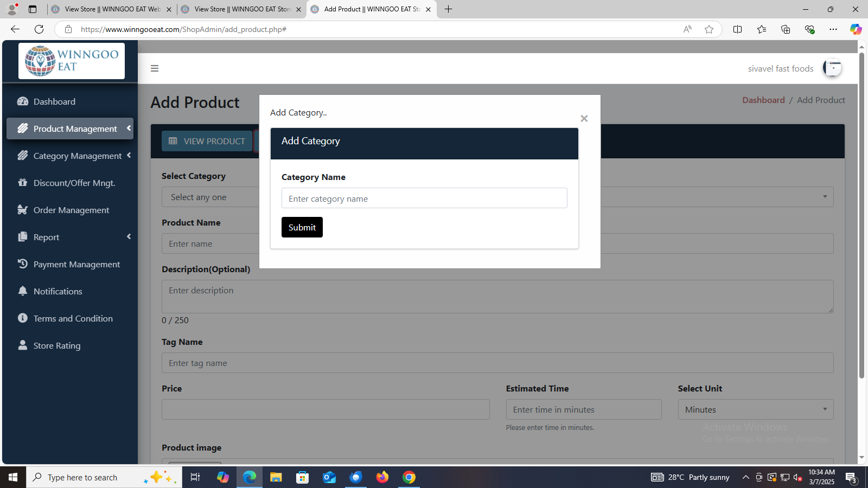
Task: Click the Order Management cart icon
Action: 22,210
